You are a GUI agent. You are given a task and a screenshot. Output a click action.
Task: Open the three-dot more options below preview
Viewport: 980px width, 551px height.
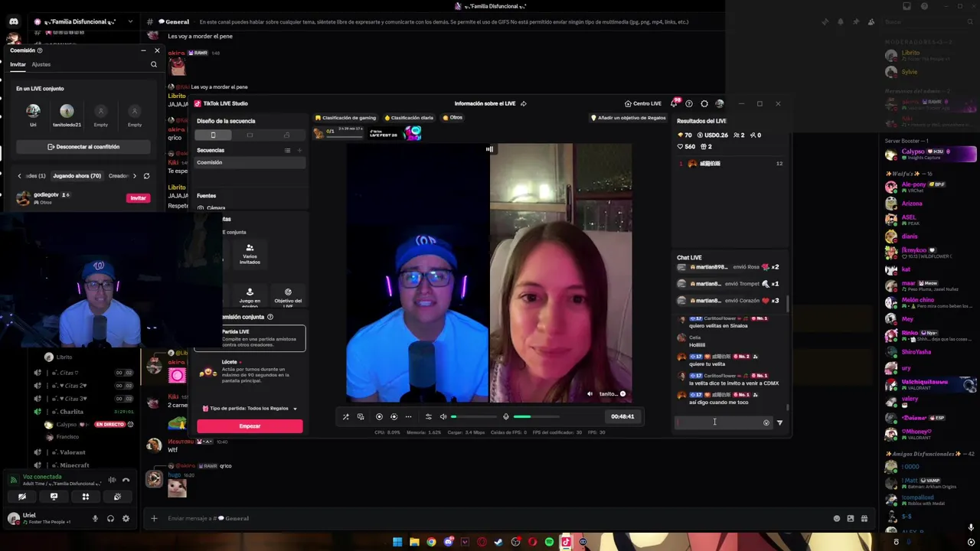tap(408, 416)
